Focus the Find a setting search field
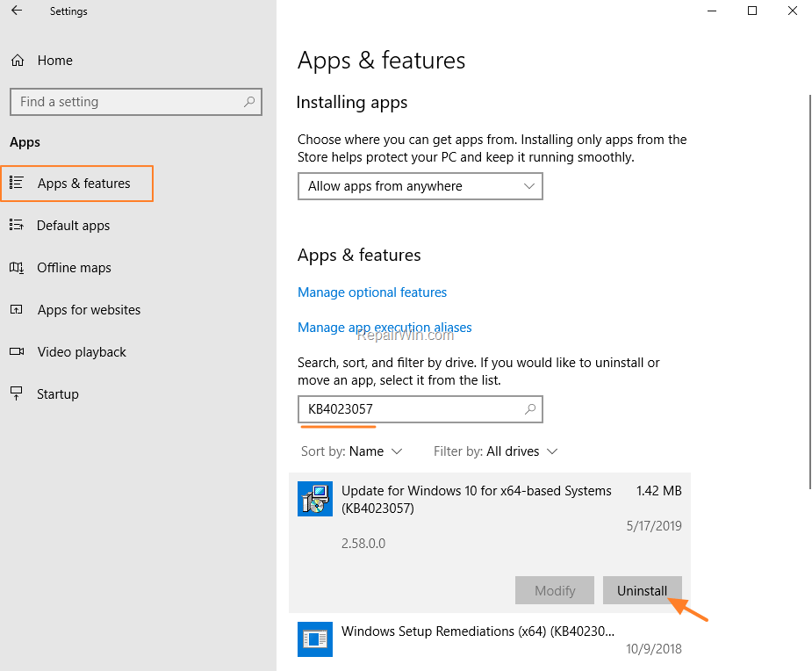This screenshot has height=671, width=812. tap(136, 102)
